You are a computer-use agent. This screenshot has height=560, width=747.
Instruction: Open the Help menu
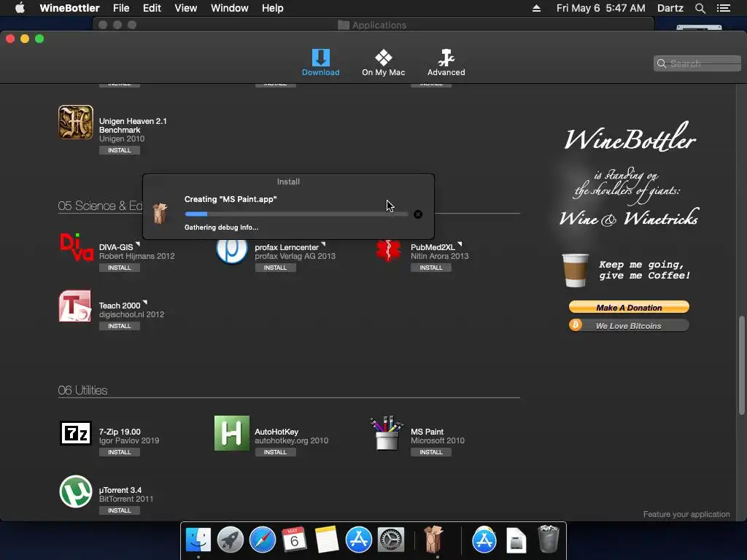[x=273, y=8]
